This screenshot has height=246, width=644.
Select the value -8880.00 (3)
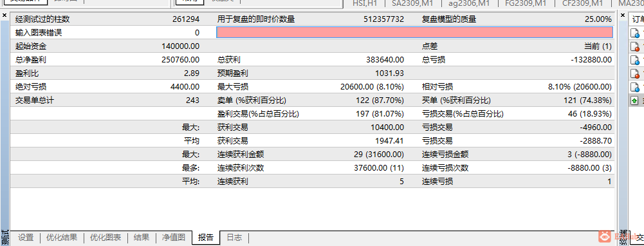(589, 168)
